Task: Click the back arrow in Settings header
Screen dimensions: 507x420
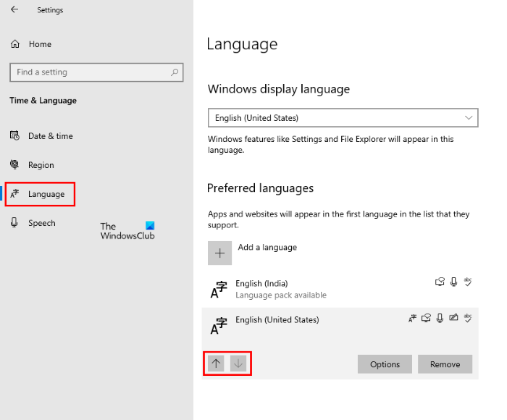Action: pos(15,10)
